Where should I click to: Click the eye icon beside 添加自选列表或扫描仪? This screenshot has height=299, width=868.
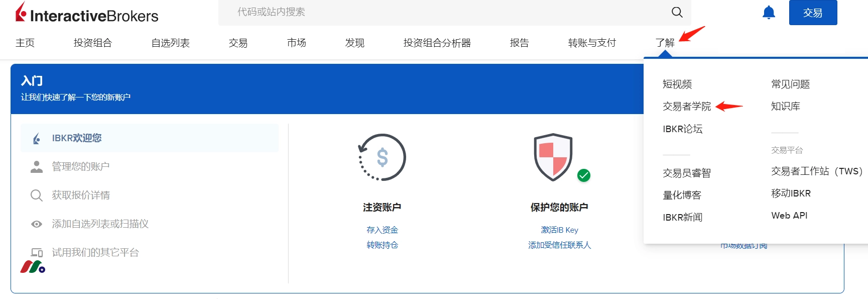click(37, 224)
